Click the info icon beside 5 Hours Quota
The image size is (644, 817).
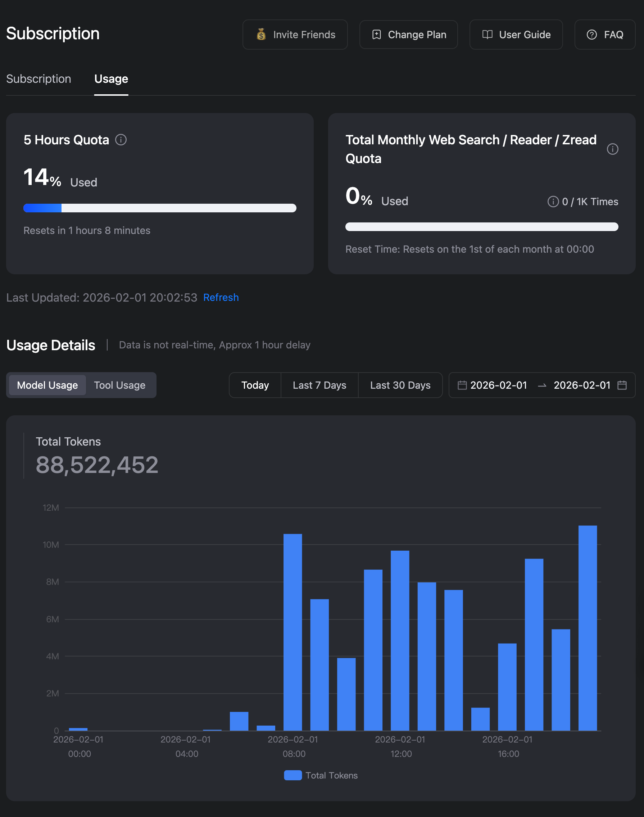coord(121,140)
